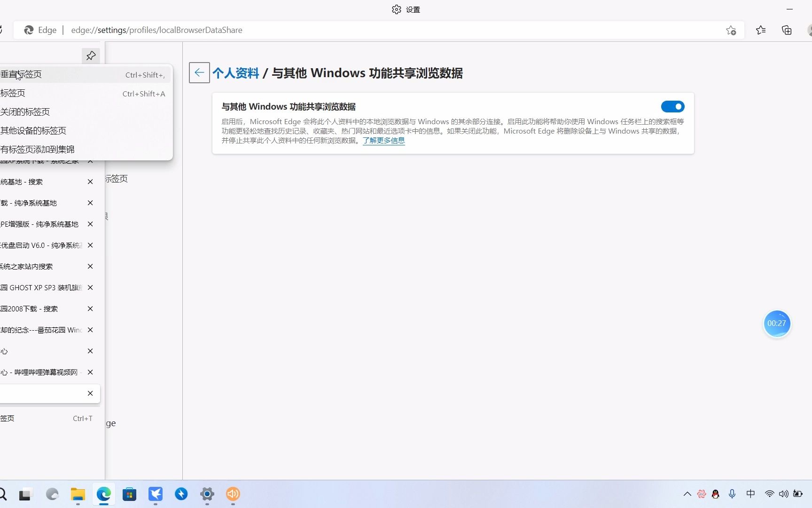The height and width of the screenshot is (508, 812).
Task: Switch to 优盘启动 V6.0 tab
Action: tap(41, 245)
